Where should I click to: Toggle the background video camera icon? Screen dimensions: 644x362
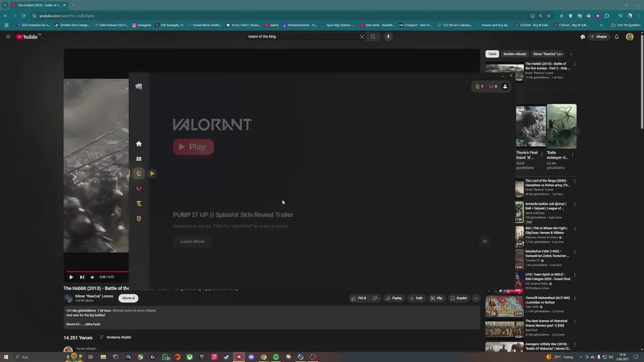[485, 241]
